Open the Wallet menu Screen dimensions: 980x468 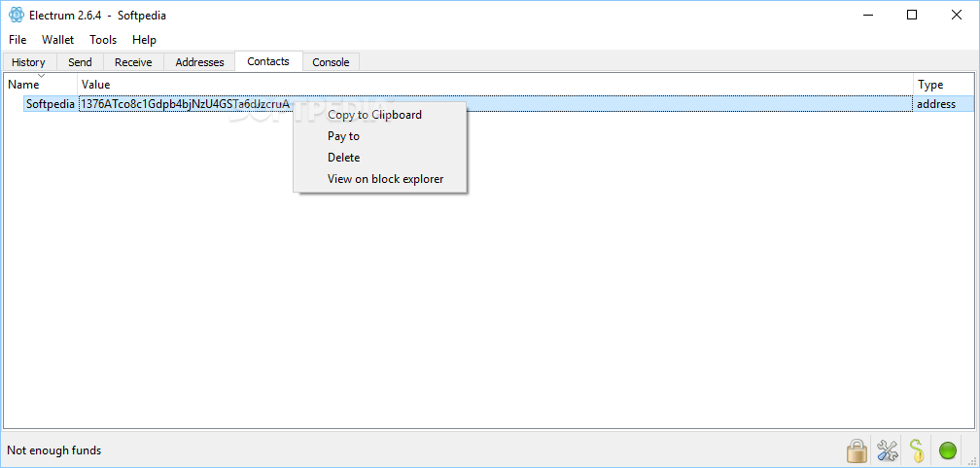pyautogui.click(x=58, y=40)
